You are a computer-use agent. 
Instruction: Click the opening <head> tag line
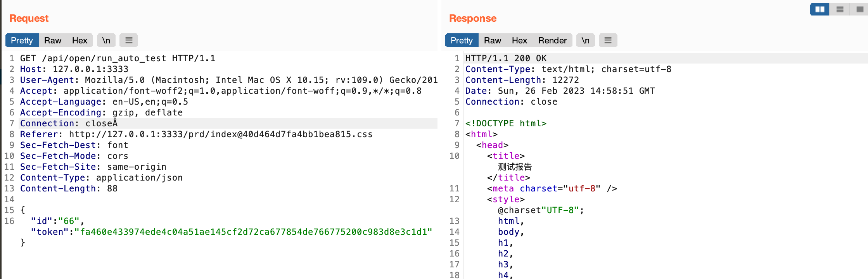tap(492, 145)
